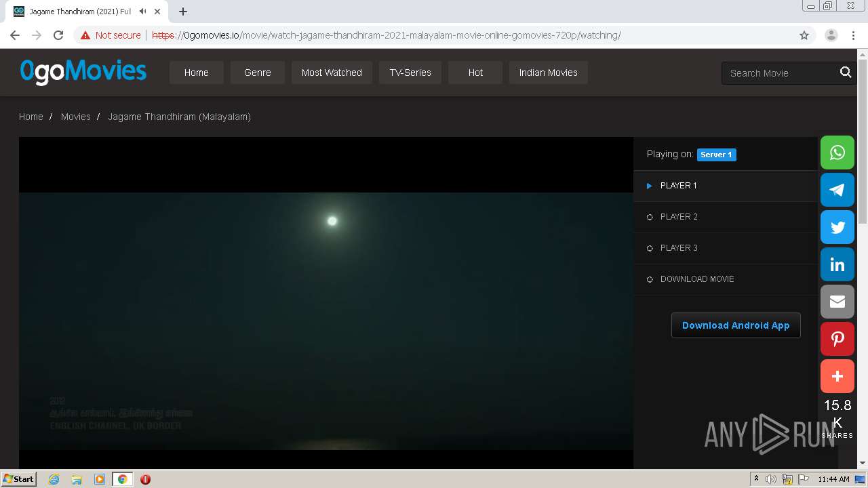
Task: Open more sharing options plus icon
Action: pos(837,376)
